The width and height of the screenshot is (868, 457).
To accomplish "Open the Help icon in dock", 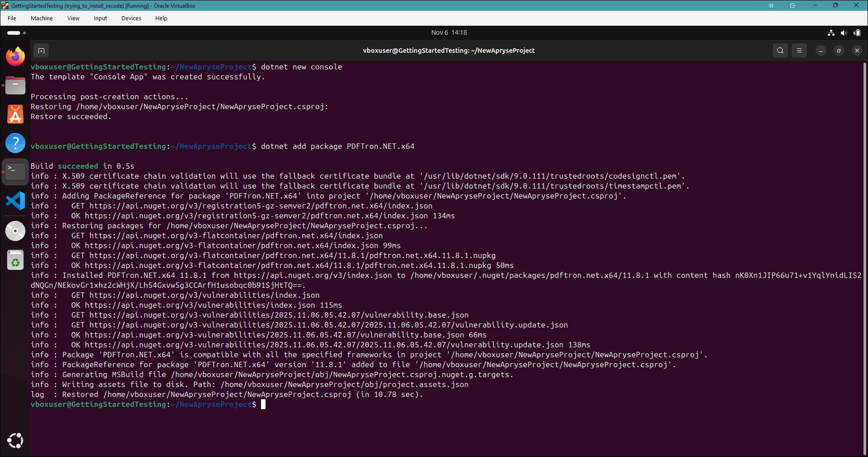I will pos(15,143).
